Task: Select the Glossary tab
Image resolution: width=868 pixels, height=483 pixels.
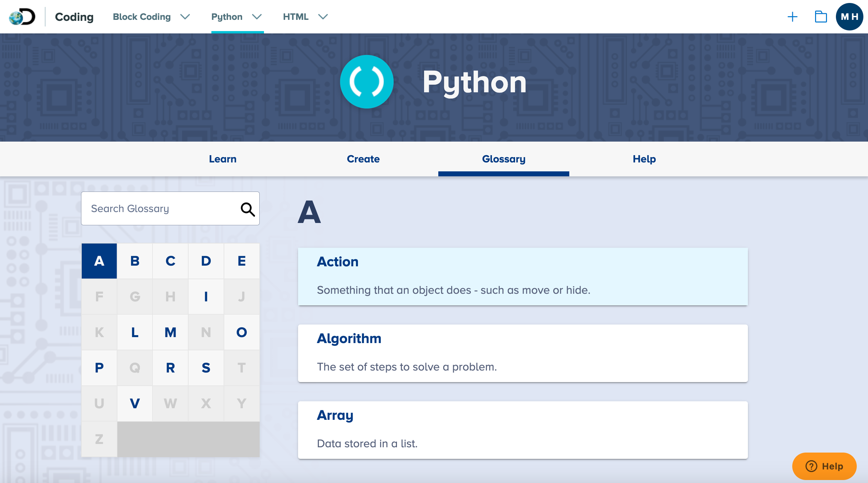Action: point(504,159)
